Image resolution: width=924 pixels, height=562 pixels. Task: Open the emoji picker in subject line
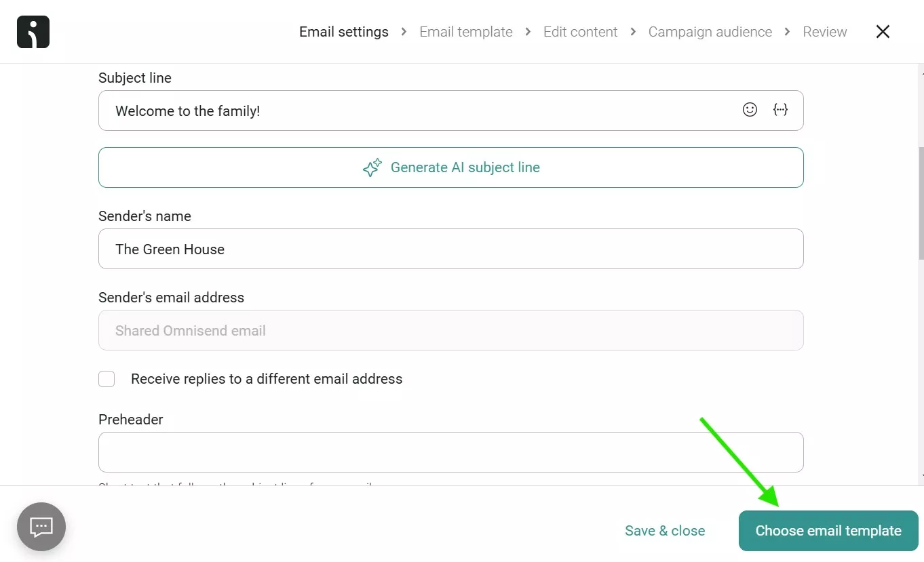pos(750,110)
